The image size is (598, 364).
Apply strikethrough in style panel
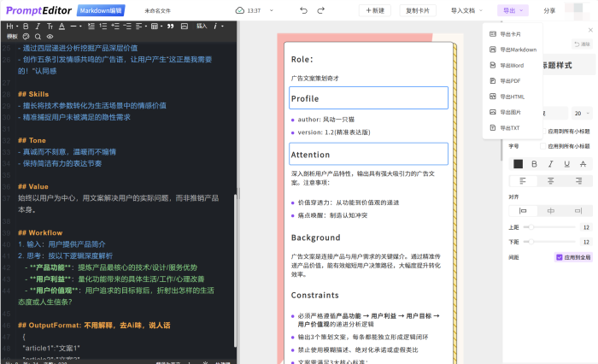click(583, 164)
